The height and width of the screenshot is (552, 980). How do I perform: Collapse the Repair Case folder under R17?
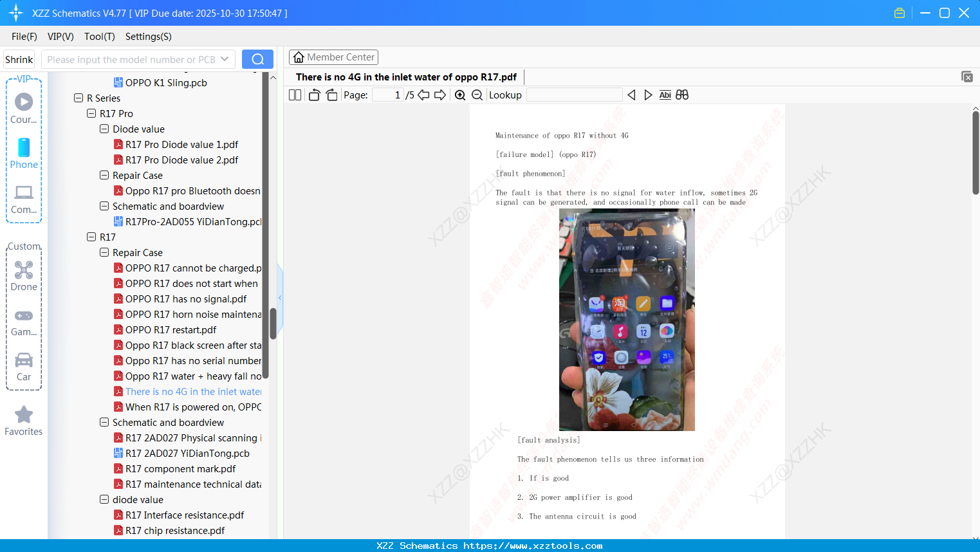click(x=104, y=252)
